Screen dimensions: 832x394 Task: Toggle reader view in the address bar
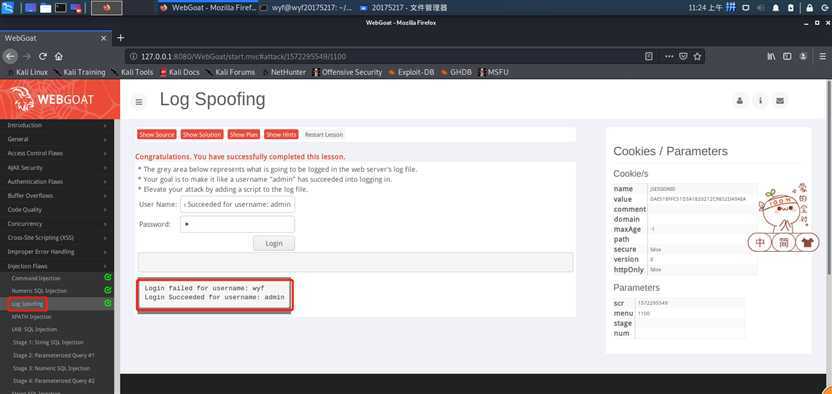(649, 56)
